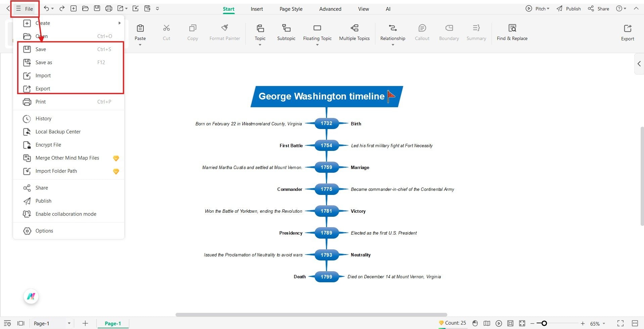Click the Summary tool icon

click(476, 28)
